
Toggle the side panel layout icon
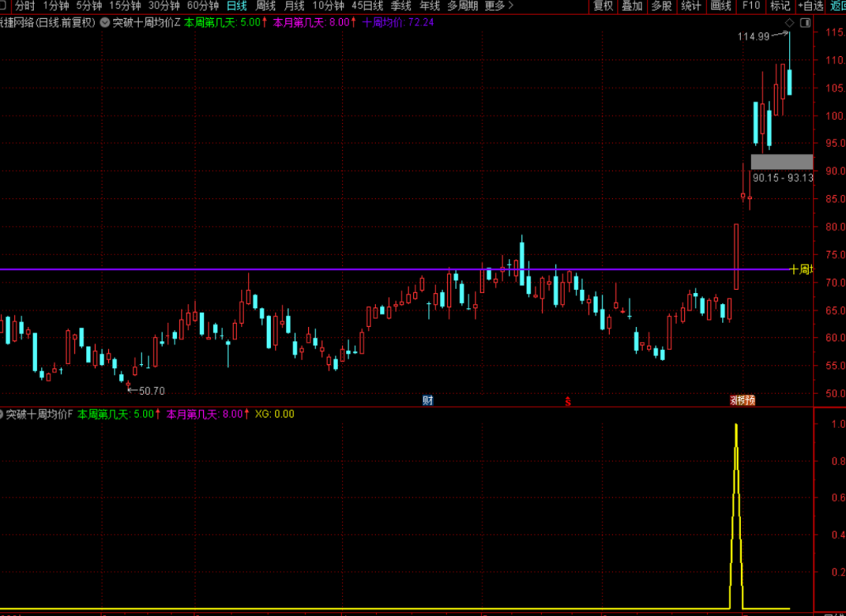(805, 22)
